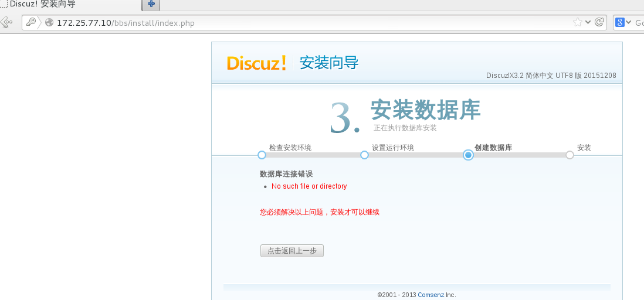Image resolution: width=644 pixels, height=300 pixels.
Task: Click the 创建数据库 step label
Action: (493, 148)
